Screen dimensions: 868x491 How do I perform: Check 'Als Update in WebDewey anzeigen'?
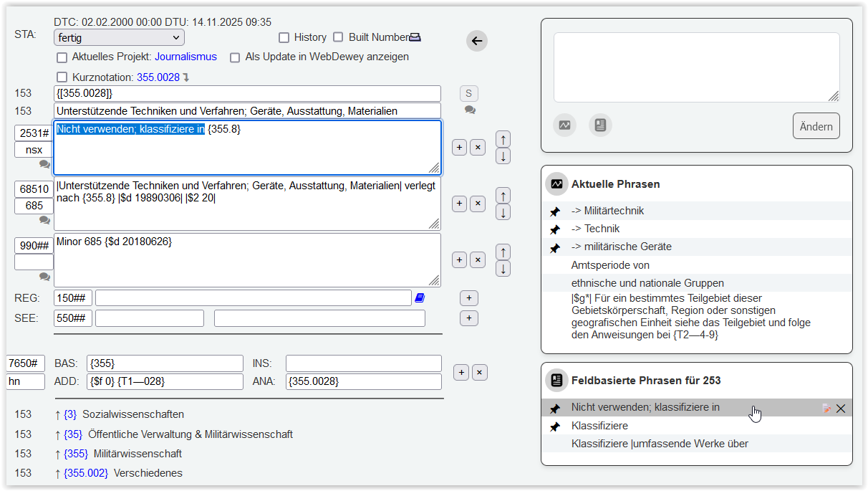235,57
